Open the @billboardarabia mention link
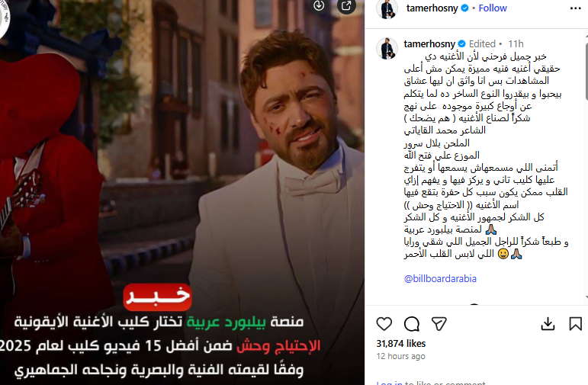The width and height of the screenshot is (588, 385). pyautogui.click(x=440, y=279)
